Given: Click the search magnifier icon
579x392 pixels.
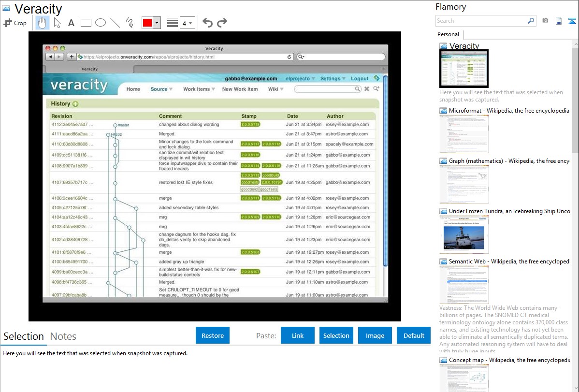Looking at the screenshot, I should [531, 21].
